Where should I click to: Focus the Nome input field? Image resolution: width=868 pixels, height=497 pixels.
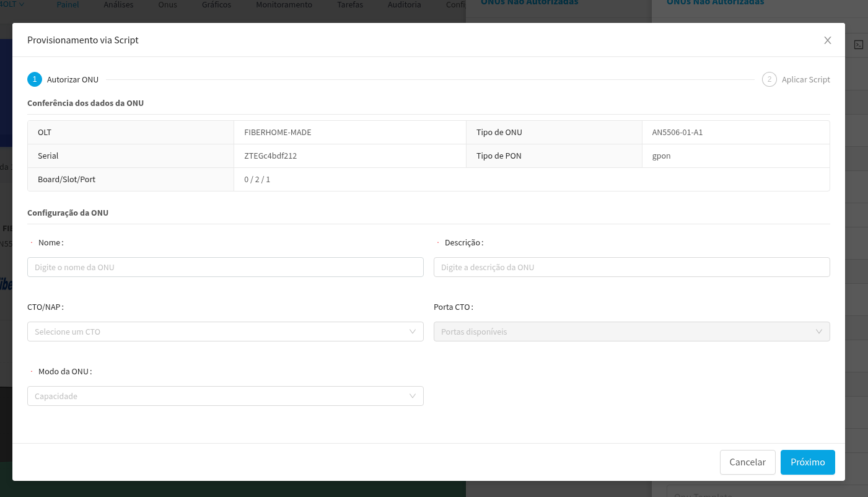tap(225, 267)
